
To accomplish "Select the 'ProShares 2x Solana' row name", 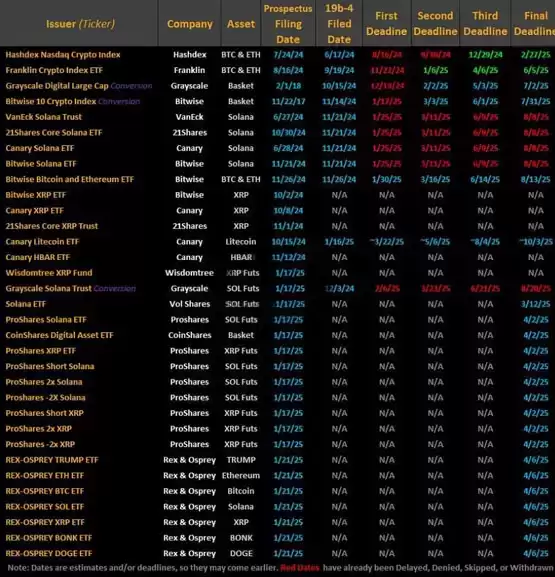I will pos(44,382).
